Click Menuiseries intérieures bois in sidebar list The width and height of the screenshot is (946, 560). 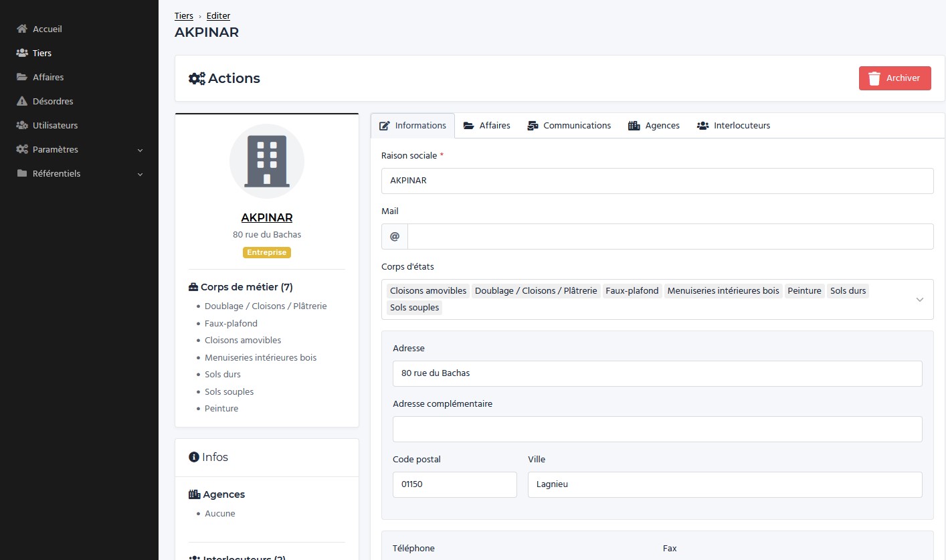[261, 358]
